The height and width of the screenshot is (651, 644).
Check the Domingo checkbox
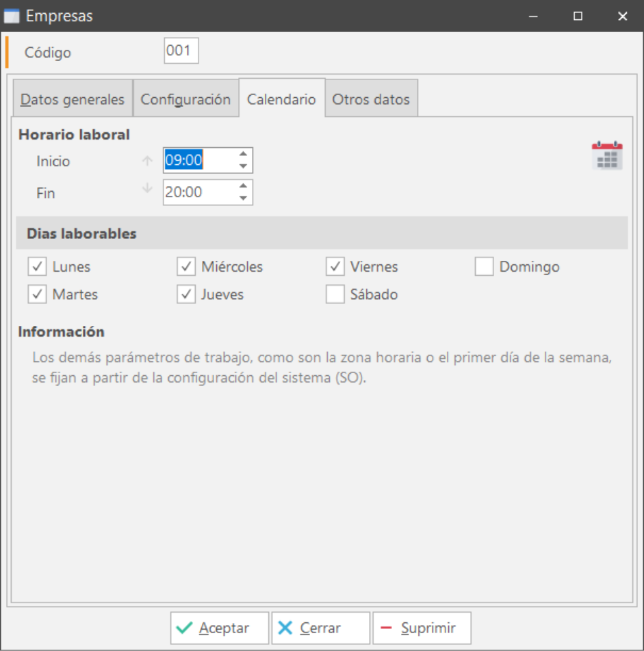click(x=484, y=266)
